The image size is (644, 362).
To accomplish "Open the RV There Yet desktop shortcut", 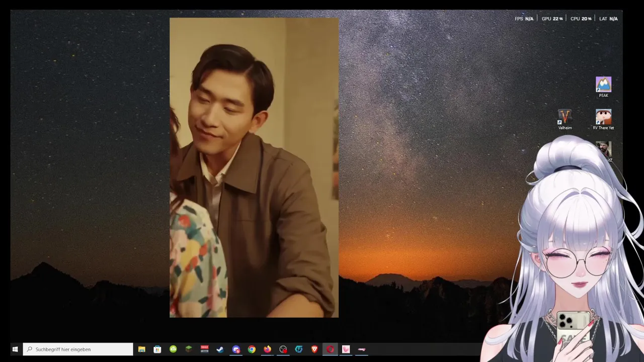I will [603, 120].
